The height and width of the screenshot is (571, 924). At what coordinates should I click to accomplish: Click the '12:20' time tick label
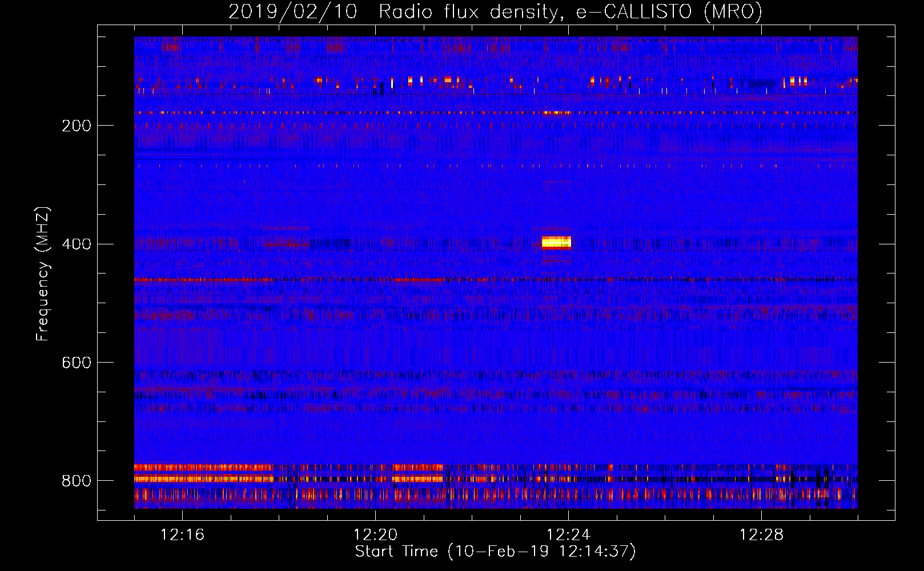[x=375, y=535]
